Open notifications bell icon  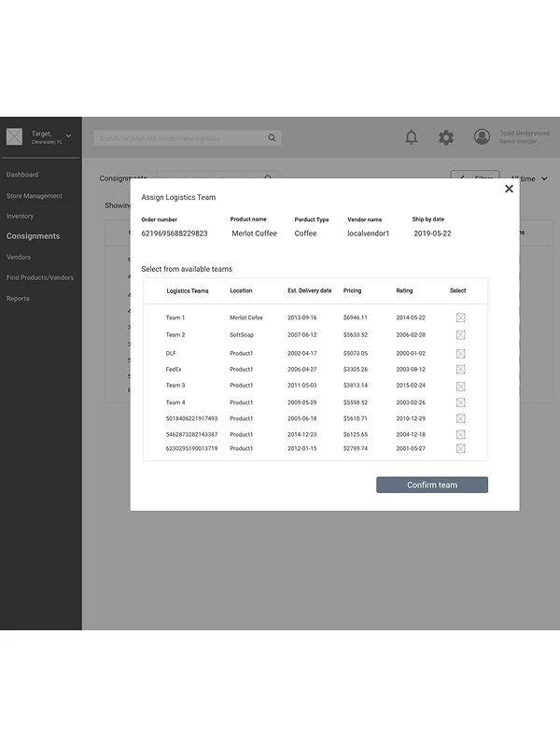click(x=411, y=137)
